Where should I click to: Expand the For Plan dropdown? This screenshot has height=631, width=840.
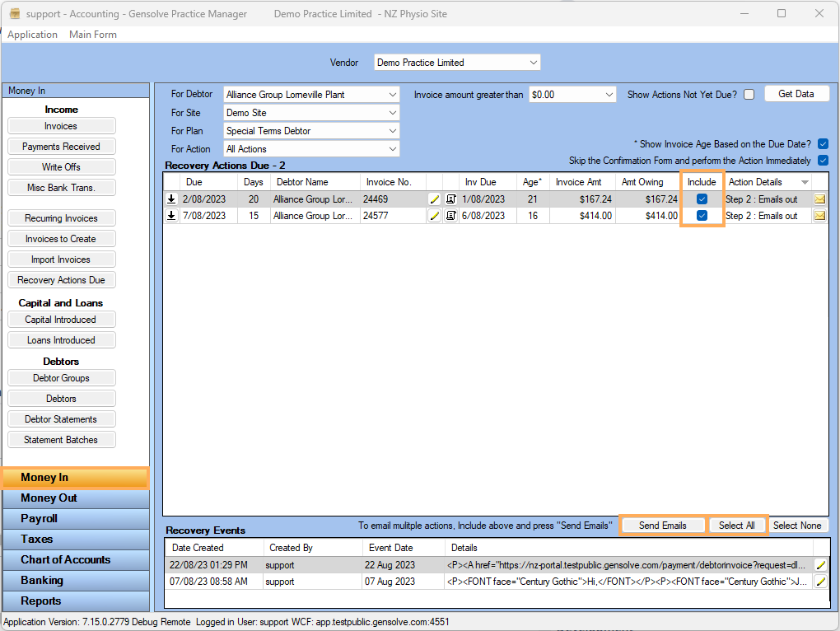point(312,131)
